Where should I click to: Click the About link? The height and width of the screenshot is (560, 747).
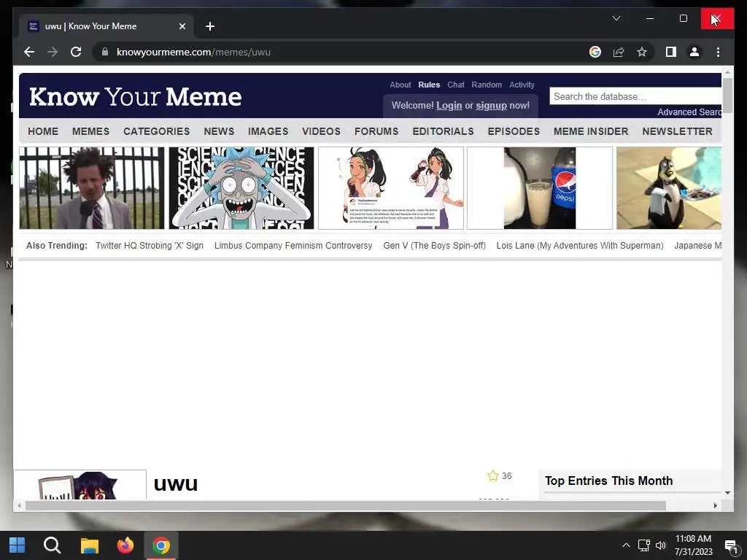pyautogui.click(x=400, y=85)
